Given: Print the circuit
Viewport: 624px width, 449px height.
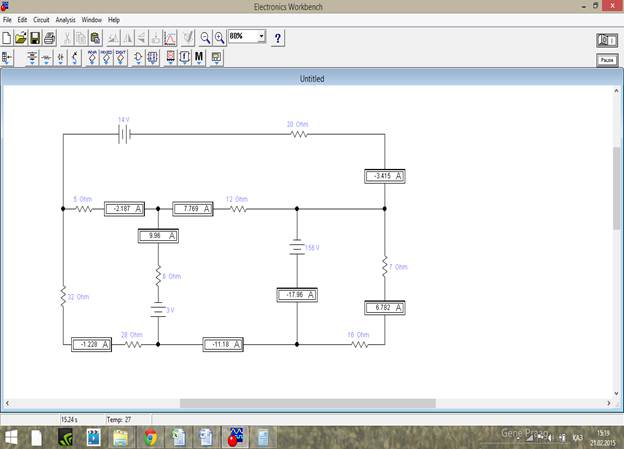Looking at the screenshot, I should click(49, 38).
